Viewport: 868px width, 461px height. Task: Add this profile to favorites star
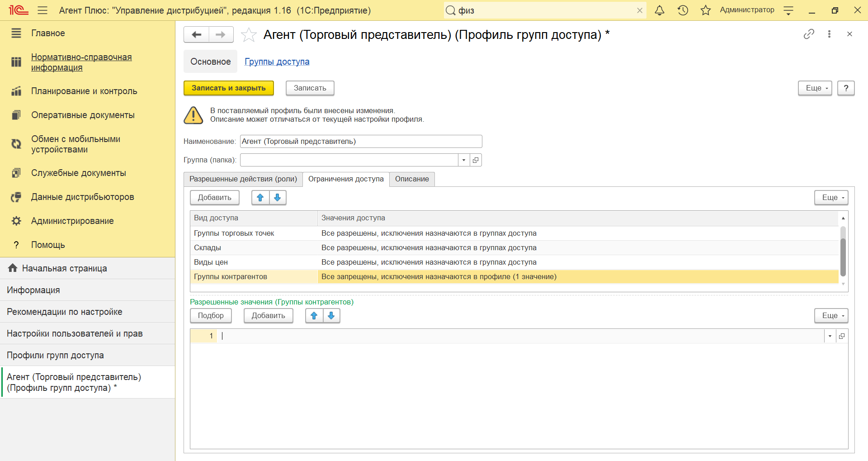click(x=249, y=34)
